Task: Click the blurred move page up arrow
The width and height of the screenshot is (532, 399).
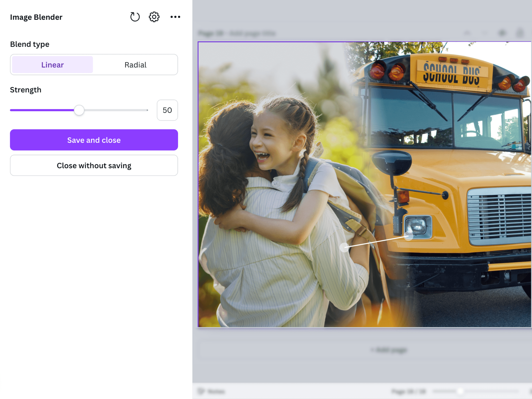Action: pyautogui.click(x=467, y=33)
